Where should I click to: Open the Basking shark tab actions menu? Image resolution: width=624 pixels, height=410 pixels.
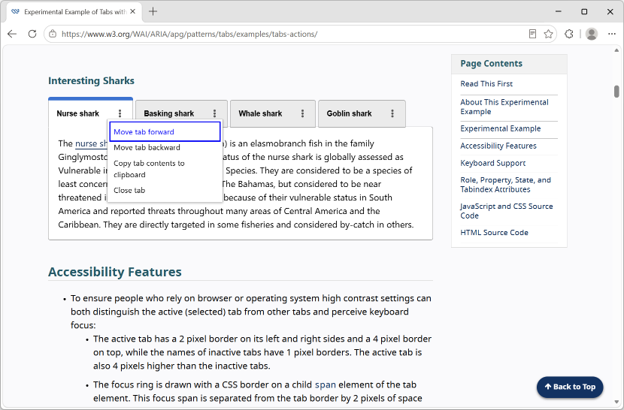pyautogui.click(x=215, y=113)
